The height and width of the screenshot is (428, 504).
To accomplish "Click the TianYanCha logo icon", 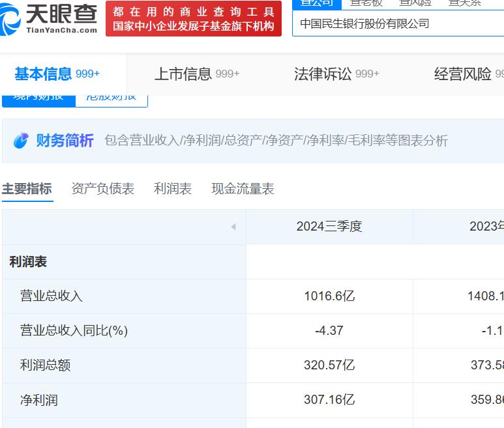I will 10,20.
